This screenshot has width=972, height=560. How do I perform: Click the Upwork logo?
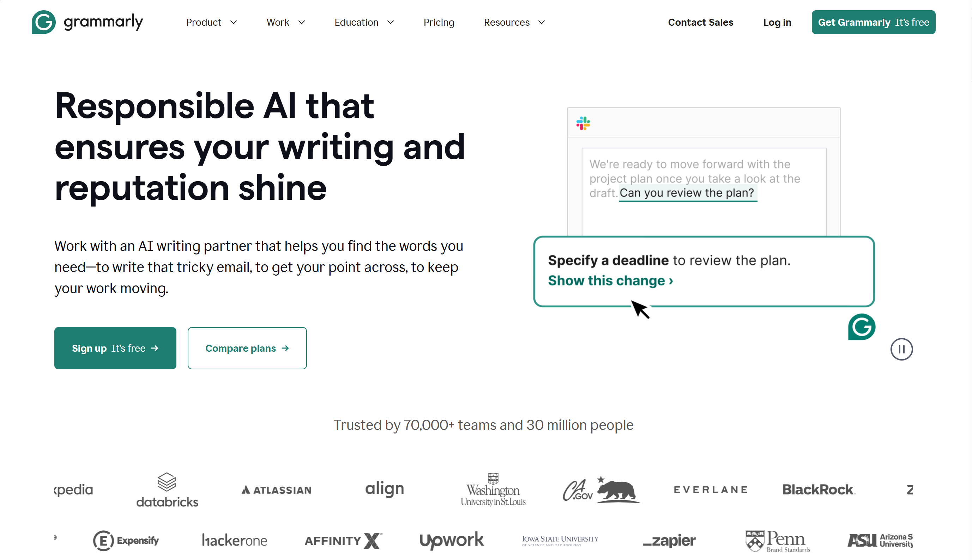pyautogui.click(x=451, y=540)
